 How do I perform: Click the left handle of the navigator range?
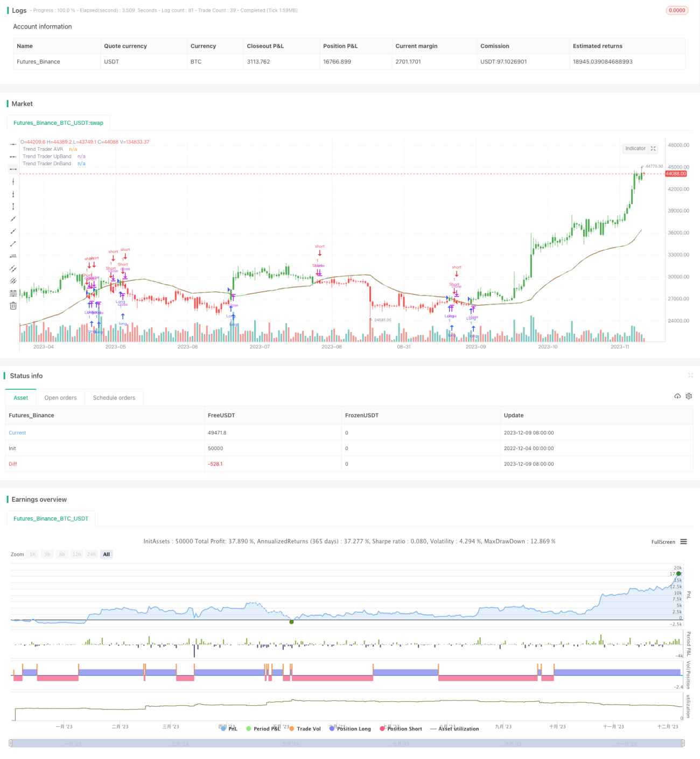(11, 743)
